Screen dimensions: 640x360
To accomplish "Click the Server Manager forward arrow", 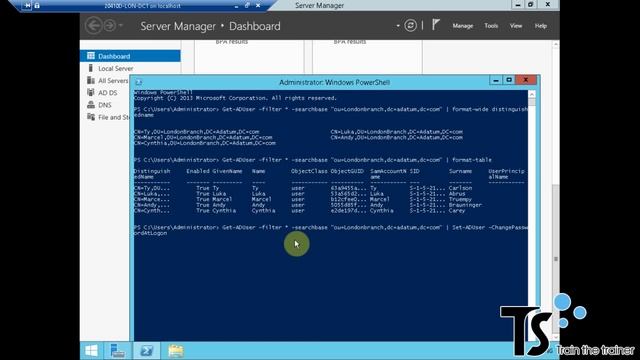I will pyautogui.click(x=109, y=26).
